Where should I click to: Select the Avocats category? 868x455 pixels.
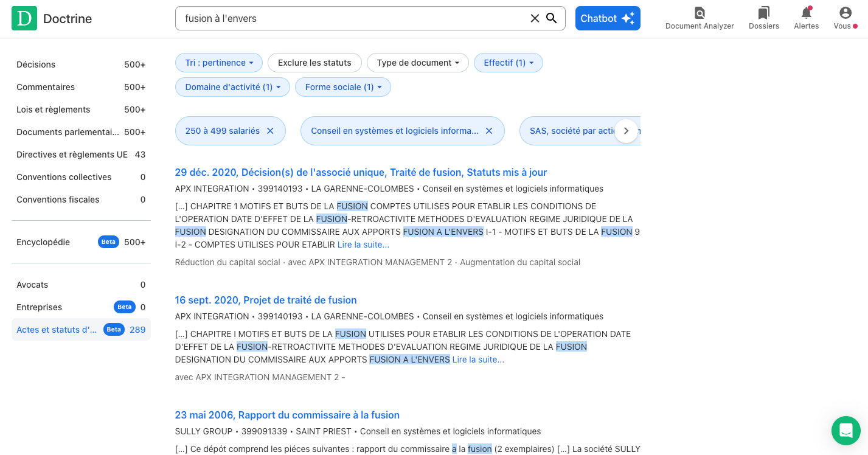tap(81, 285)
